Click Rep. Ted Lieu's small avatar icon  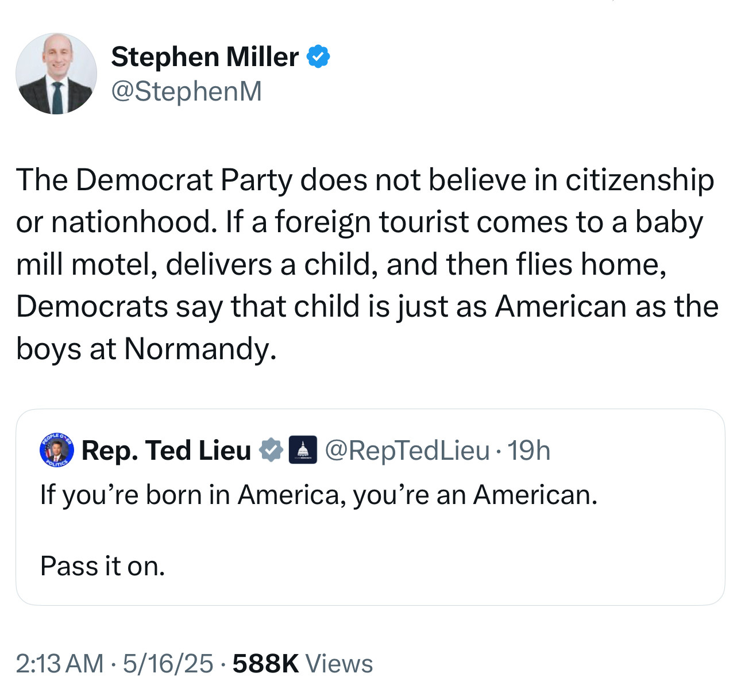coord(57,451)
